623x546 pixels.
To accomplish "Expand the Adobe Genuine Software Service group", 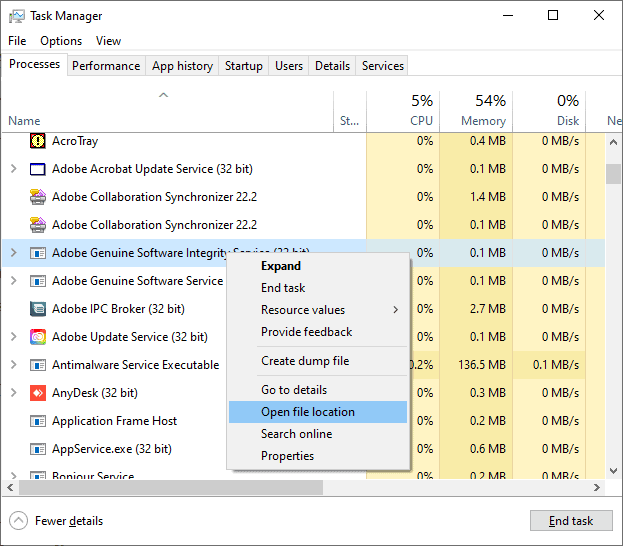I will pyautogui.click(x=14, y=281).
